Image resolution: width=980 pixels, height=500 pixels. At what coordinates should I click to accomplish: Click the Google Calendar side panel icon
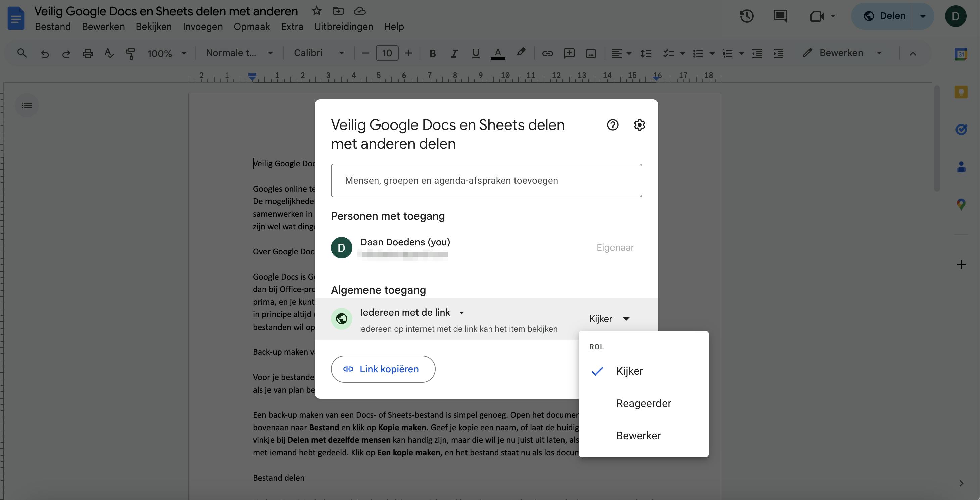coord(961,54)
